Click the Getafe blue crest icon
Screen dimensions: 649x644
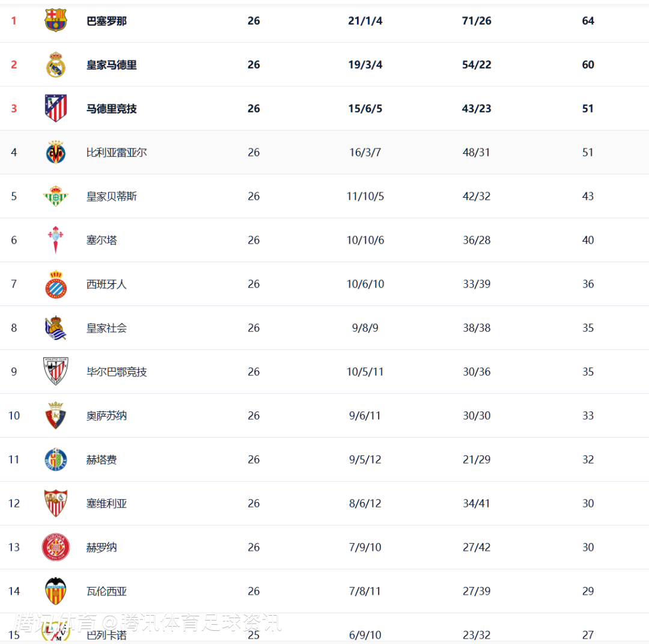[x=56, y=459]
